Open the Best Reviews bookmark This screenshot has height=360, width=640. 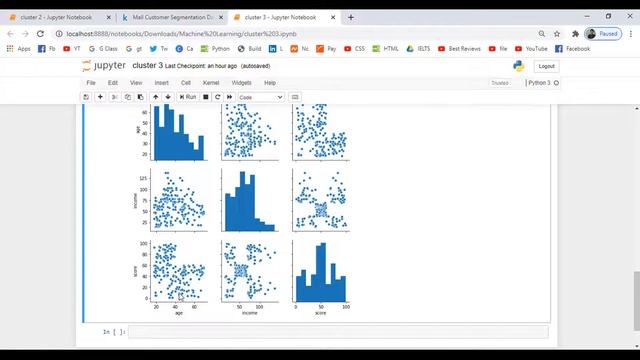[x=460, y=49]
